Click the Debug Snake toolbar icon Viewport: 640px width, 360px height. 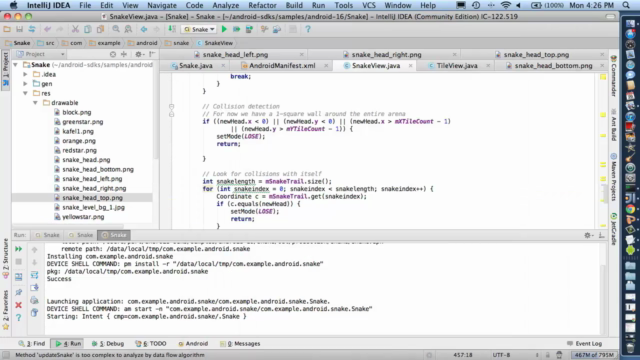(236, 29)
